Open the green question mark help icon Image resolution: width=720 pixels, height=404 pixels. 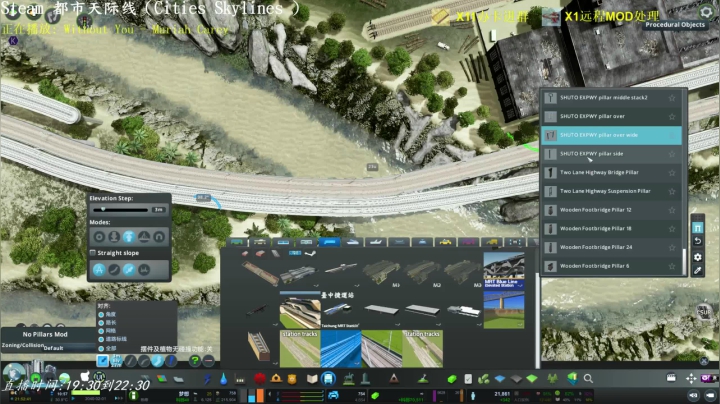pyautogui.click(x=194, y=361)
